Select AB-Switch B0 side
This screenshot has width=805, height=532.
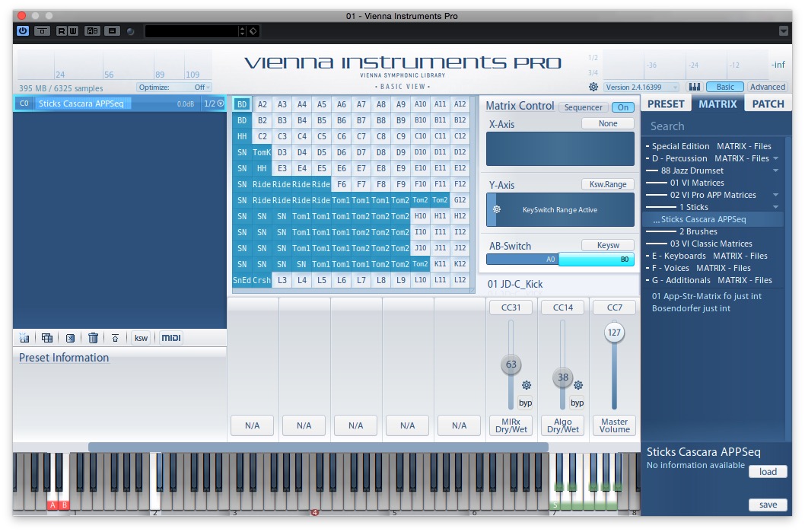click(597, 260)
